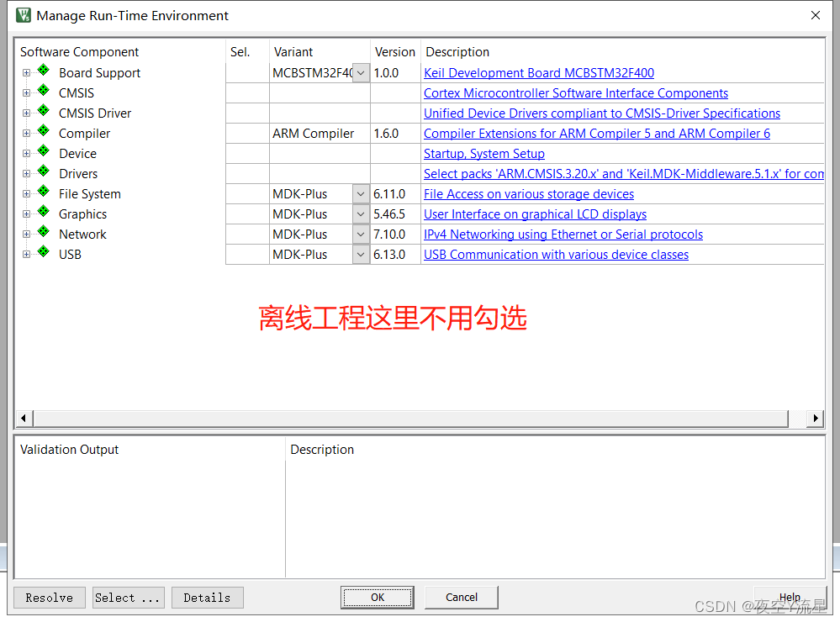Image resolution: width=840 pixels, height=622 pixels.
Task: Open USB Communication with device classes link
Action: [x=556, y=255]
